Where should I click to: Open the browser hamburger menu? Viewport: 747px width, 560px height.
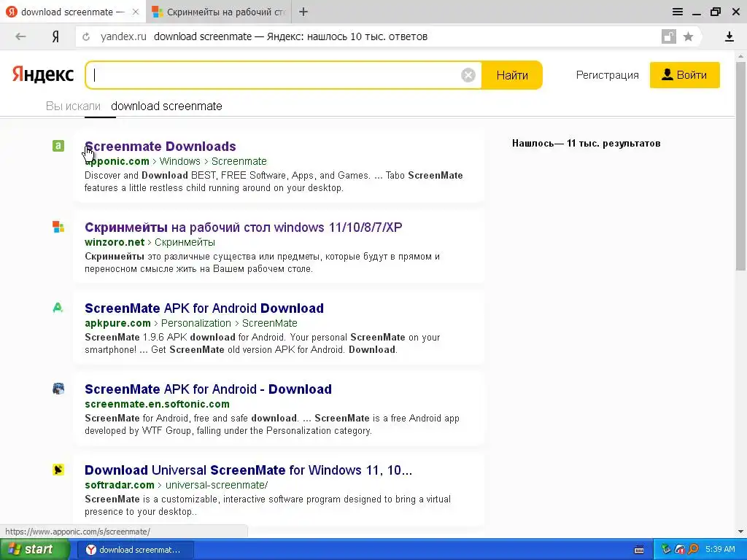(678, 12)
